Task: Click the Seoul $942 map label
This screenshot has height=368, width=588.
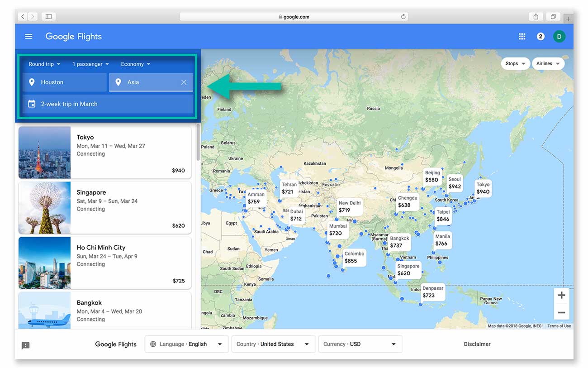Action: pyautogui.click(x=455, y=183)
